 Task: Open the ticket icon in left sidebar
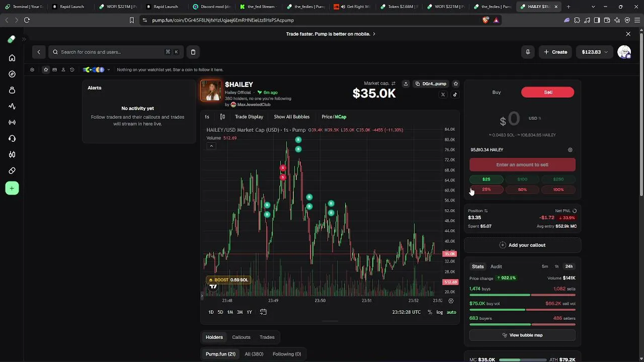(12, 170)
